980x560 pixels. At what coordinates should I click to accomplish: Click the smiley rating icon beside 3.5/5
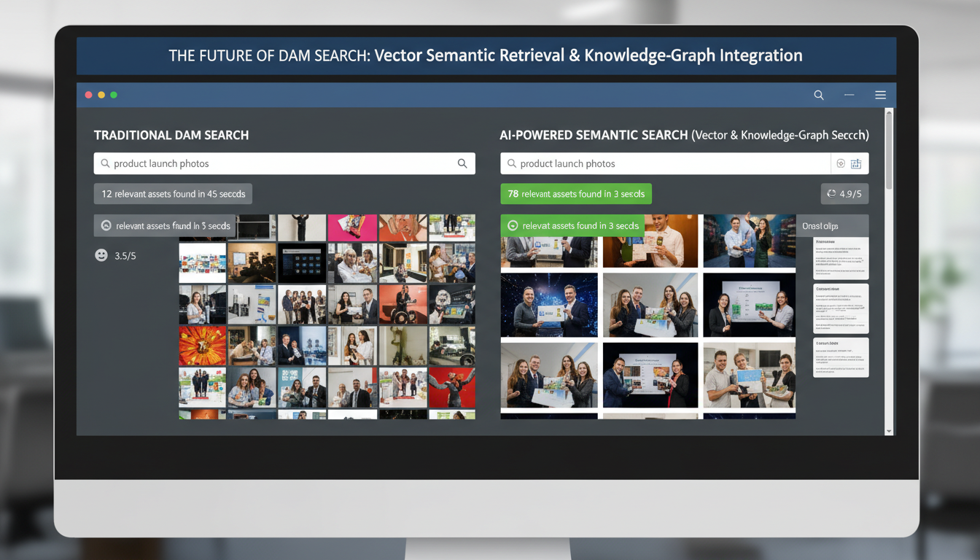101,255
